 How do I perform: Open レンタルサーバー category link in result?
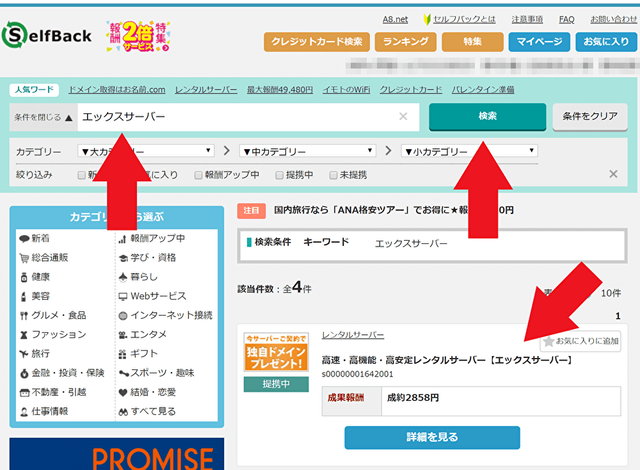353,335
